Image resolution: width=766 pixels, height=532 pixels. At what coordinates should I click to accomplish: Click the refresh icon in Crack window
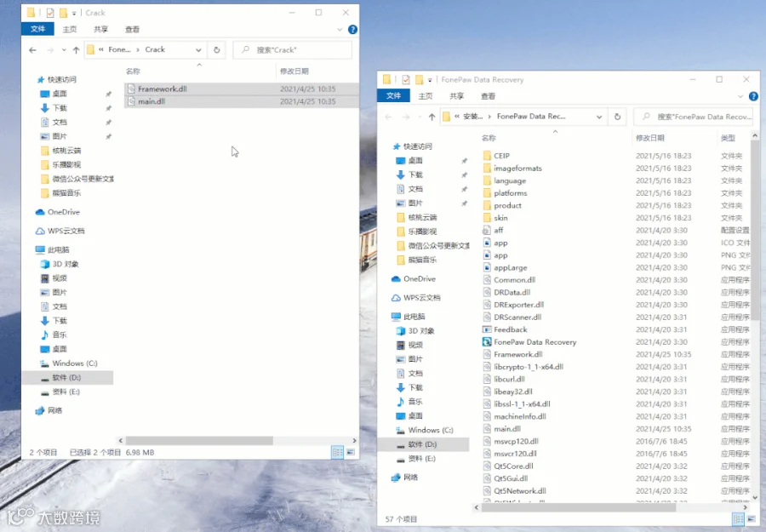tap(217, 50)
